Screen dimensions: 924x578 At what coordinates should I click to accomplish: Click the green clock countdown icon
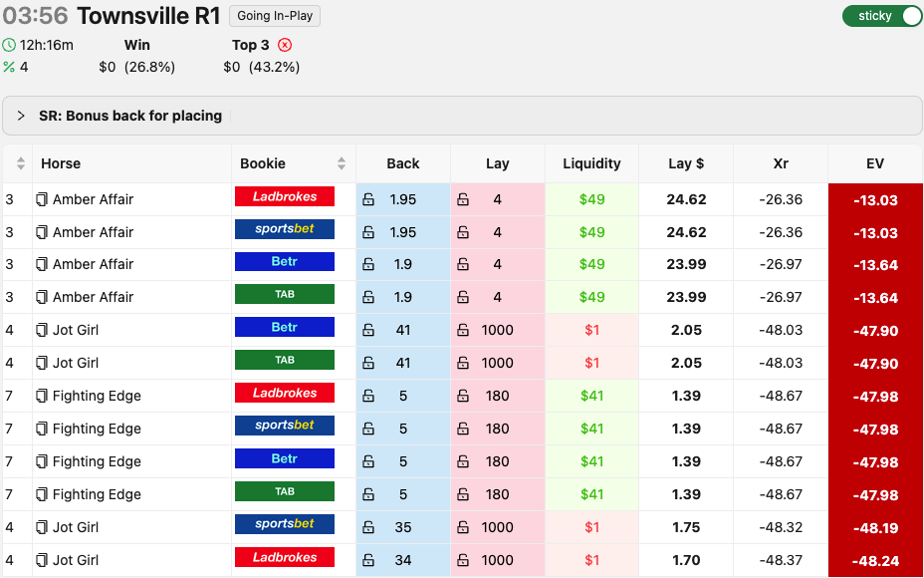pos(9,45)
